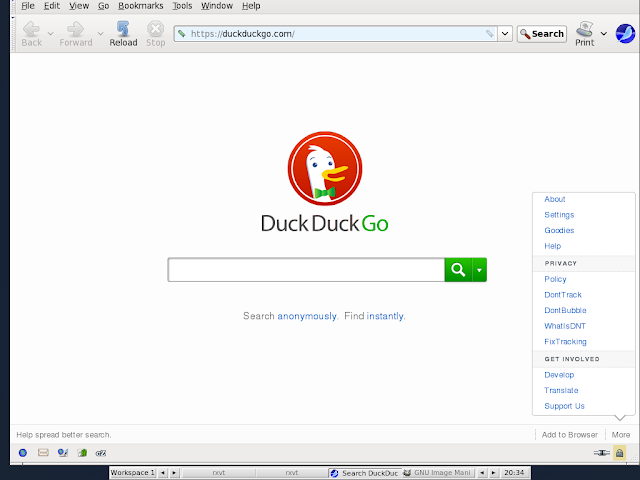Open About in the More menu
This screenshot has width=640, height=480.
(555, 199)
